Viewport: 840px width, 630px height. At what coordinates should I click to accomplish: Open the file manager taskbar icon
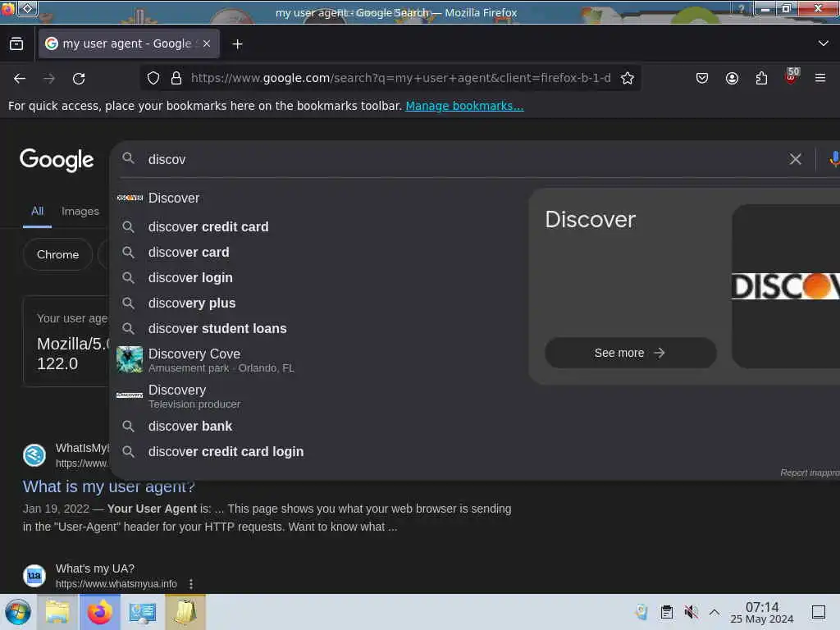point(57,612)
